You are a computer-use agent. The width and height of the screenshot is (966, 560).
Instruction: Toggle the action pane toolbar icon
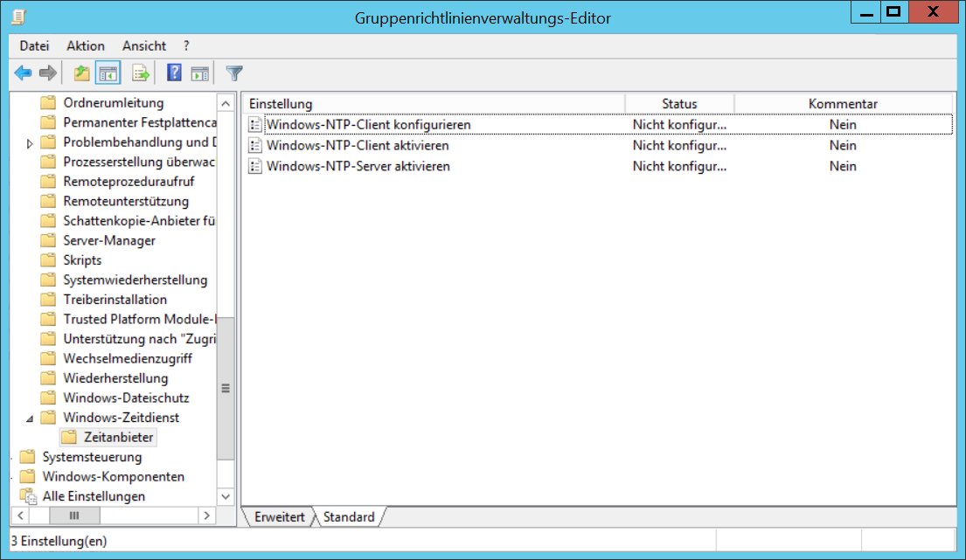(x=200, y=73)
